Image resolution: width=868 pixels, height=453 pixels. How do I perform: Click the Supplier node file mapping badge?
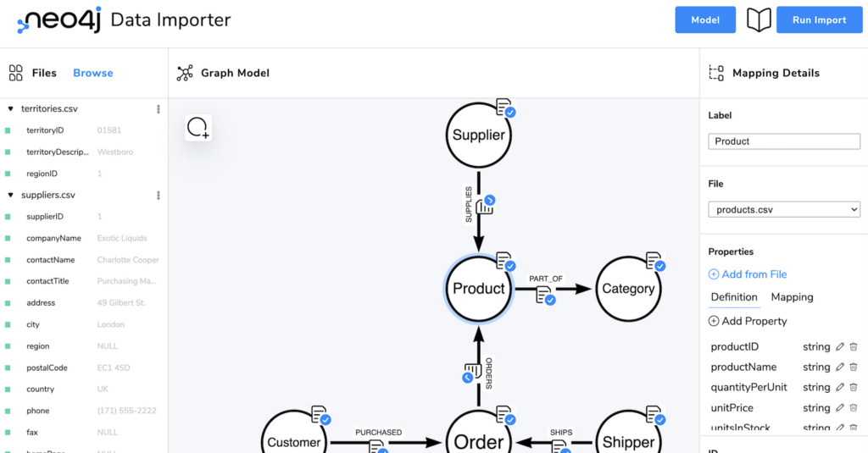[x=505, y=108]
